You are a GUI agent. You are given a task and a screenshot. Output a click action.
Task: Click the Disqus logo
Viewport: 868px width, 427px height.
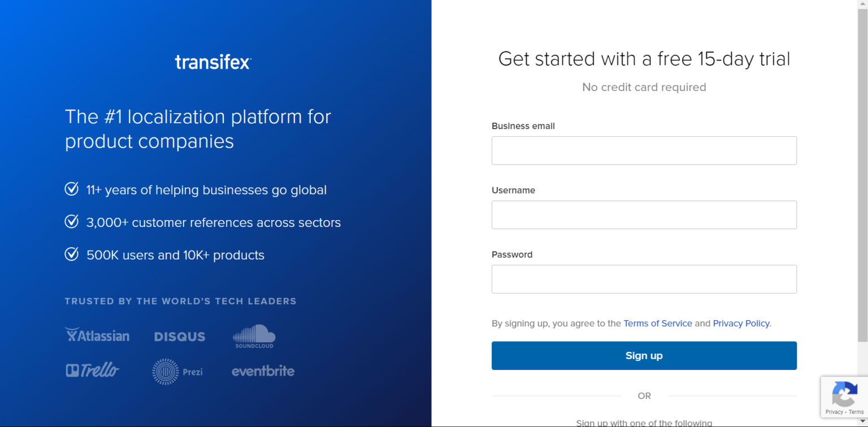[x=180, y=337]
